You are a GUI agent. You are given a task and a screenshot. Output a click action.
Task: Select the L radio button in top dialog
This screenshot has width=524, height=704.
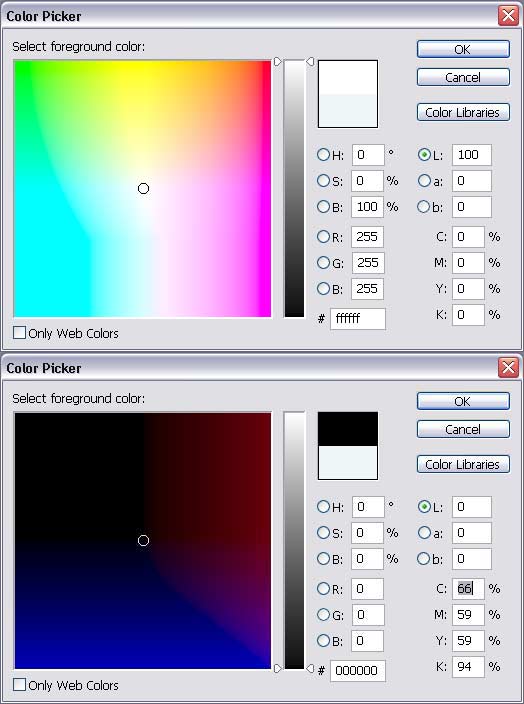(x=424, y=155)
